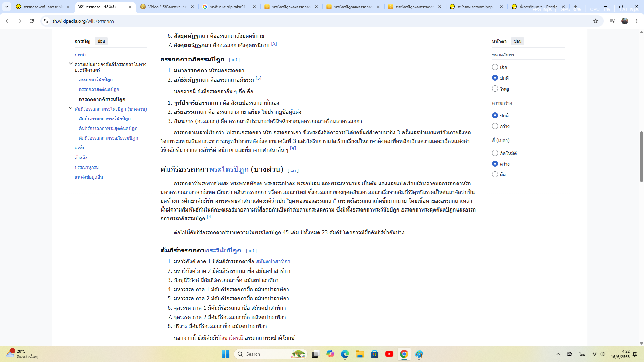The width and height of the screenshot is (644, 362).
Task: Edit the อรรถกถาอภิธรรมปิฎก section via แก้
Action: 234,60
